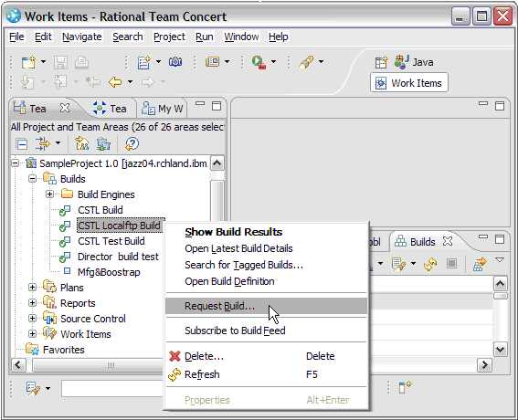Screen dimensions: 518x420
Task: Select the CSTL Test Build definition
Action: click(111, 241)
